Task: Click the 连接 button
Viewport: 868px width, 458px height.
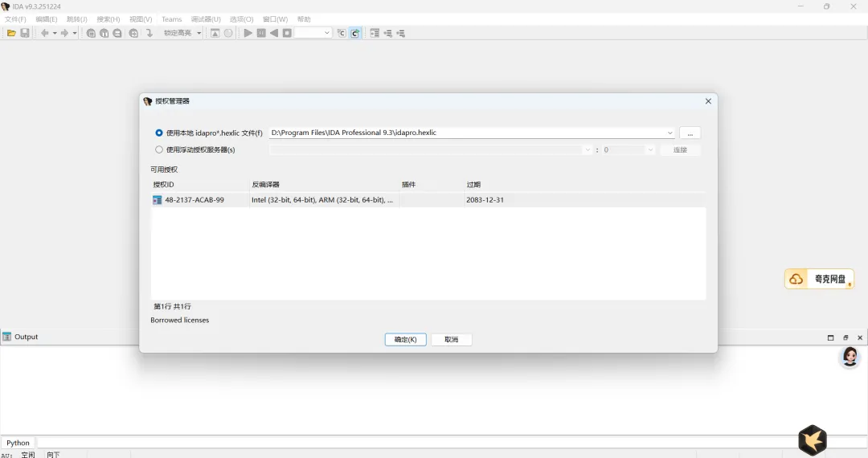Action: (681, 150)
